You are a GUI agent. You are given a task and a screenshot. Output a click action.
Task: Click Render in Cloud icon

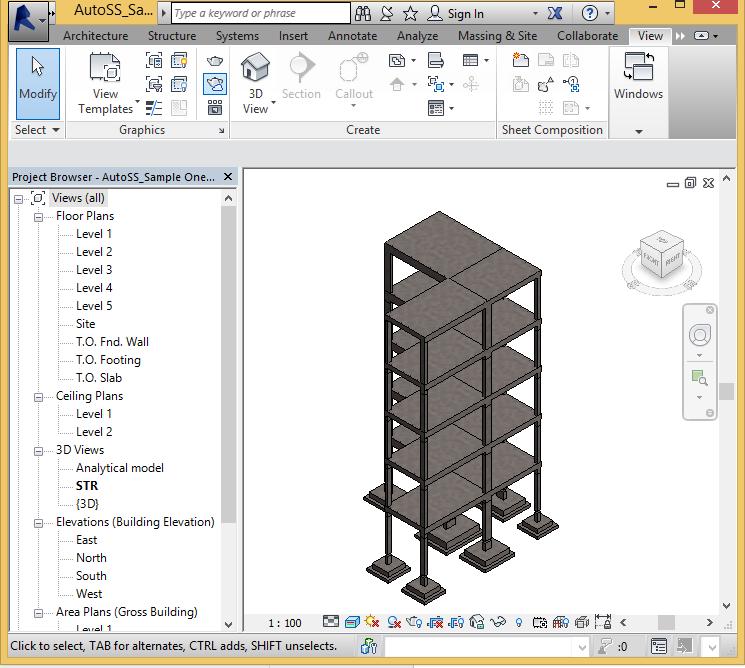point(215,84)
